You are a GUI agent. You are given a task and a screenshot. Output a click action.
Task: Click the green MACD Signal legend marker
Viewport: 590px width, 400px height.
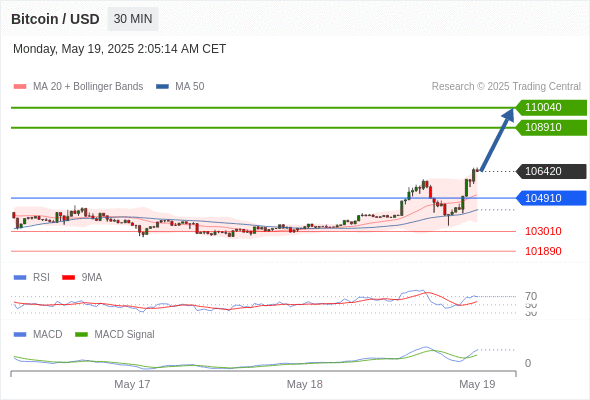tap(81, 335)
